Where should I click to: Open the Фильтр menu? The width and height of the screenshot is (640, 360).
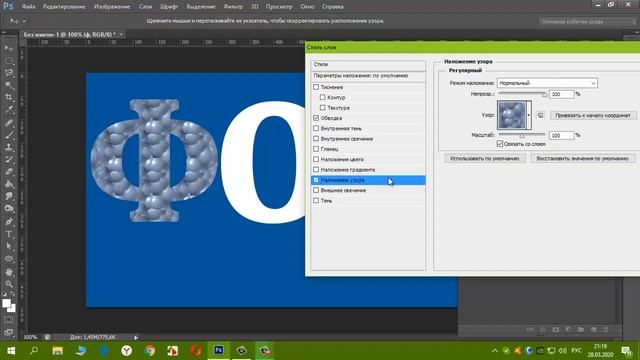233,7
